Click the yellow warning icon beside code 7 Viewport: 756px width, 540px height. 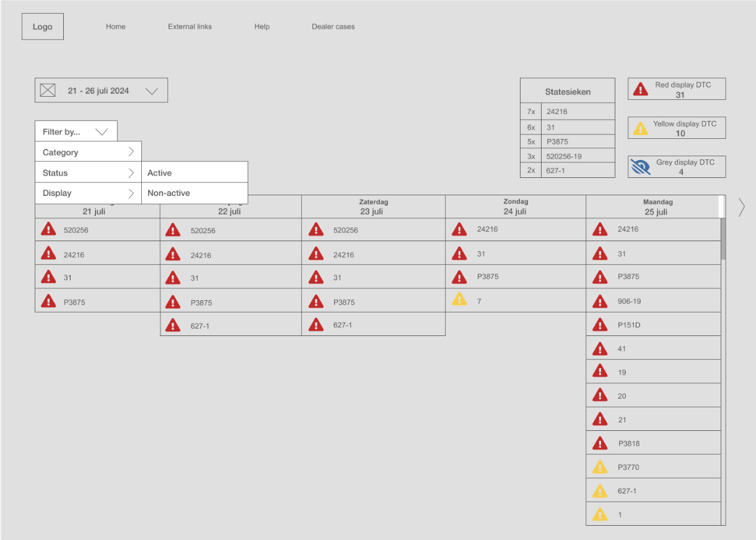click(459, 299)
